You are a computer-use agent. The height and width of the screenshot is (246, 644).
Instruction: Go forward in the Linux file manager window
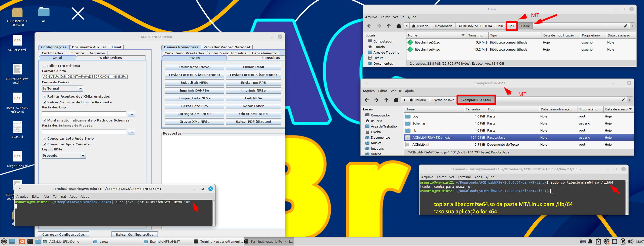379,26
